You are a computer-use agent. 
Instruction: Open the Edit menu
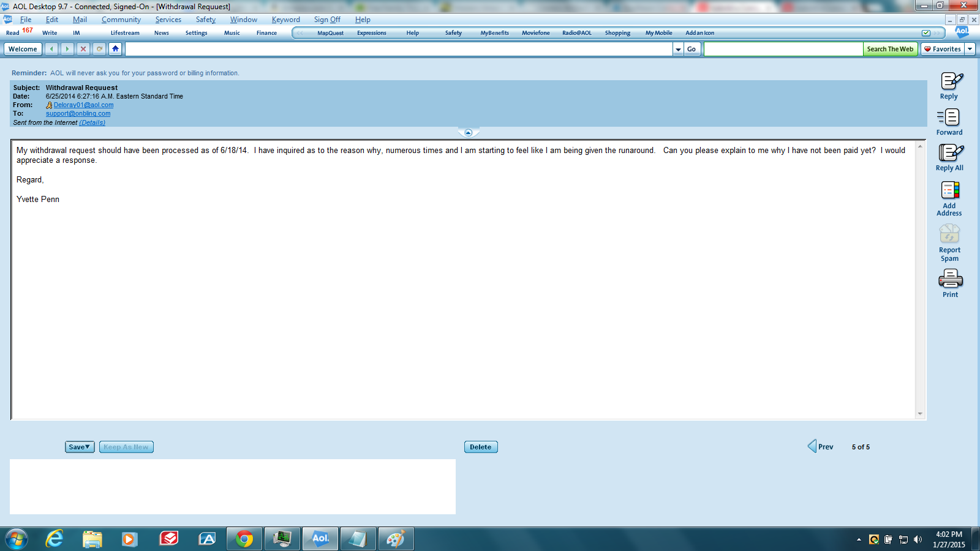(x=52, y=20)
